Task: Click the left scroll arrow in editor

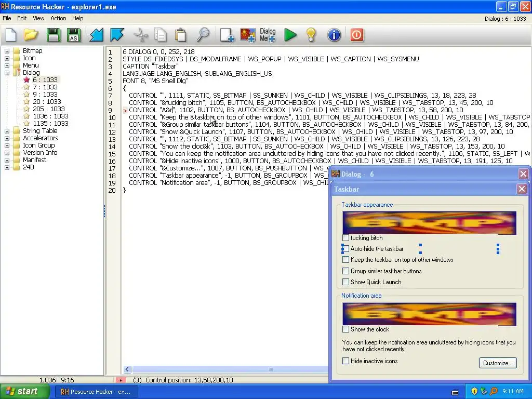Action: 127,369
